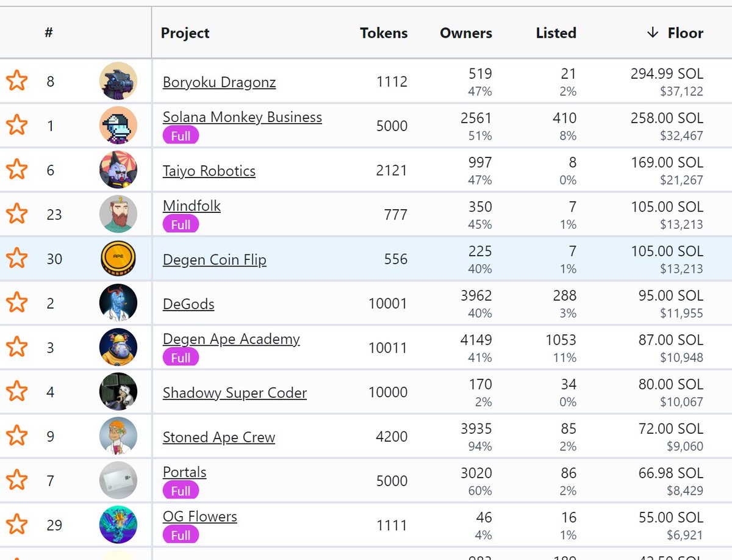732x560 pixels.
Task: Sort by the Project column header
Action: tap(185, 33)
